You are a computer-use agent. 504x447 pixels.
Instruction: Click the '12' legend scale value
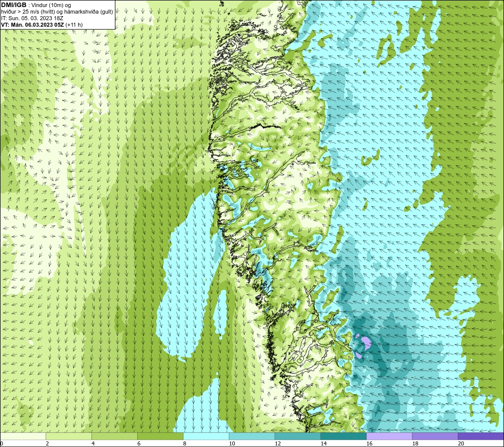[278, 443]
